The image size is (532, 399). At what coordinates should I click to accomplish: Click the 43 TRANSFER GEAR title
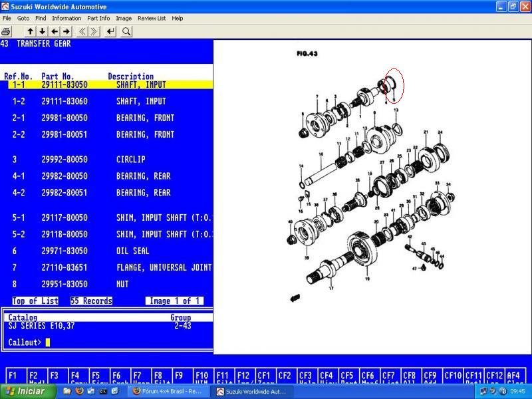tap(36, 44)
